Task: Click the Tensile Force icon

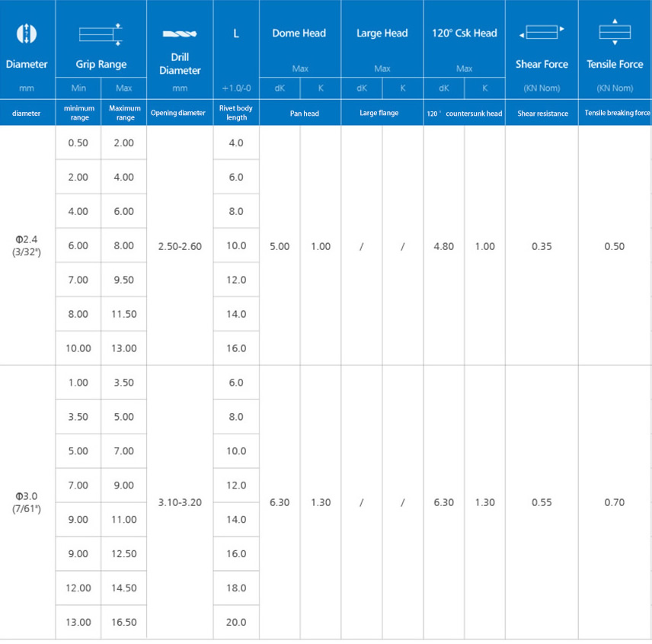Action: point(615,32)
